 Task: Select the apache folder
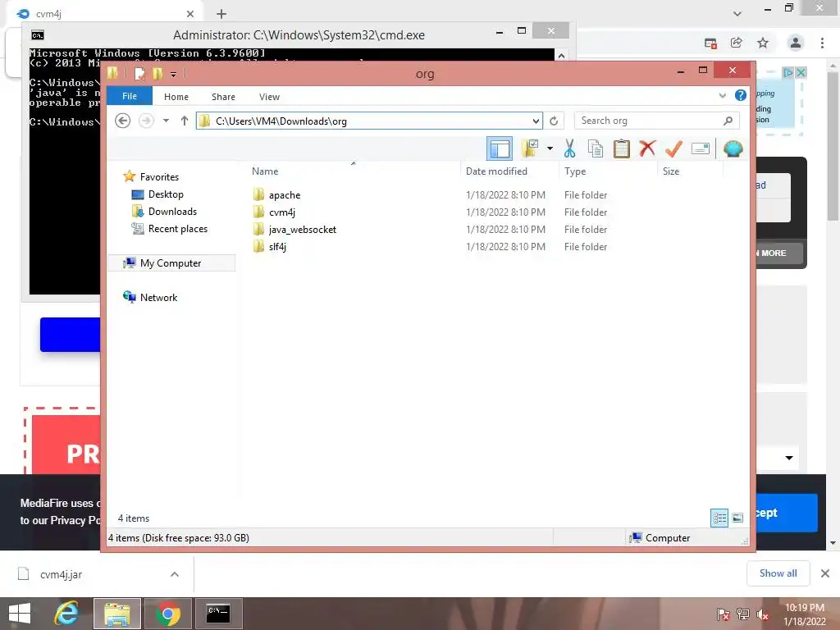point(285,195)
